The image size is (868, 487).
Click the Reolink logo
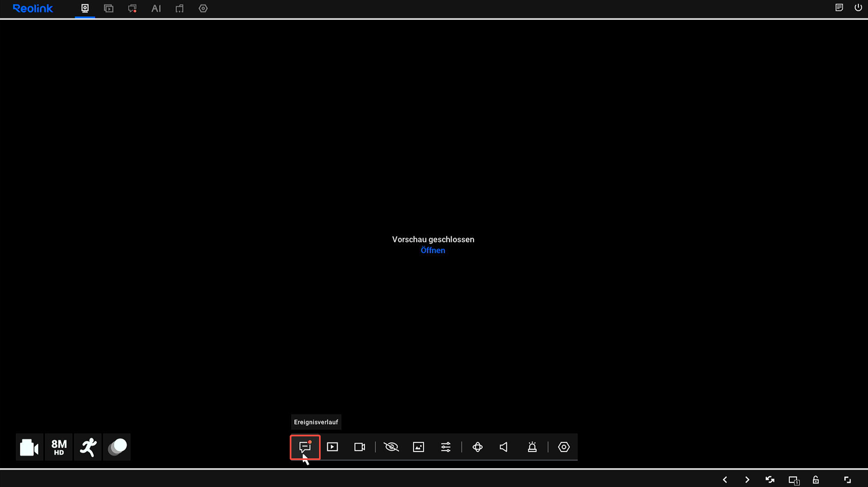[33, 8]
